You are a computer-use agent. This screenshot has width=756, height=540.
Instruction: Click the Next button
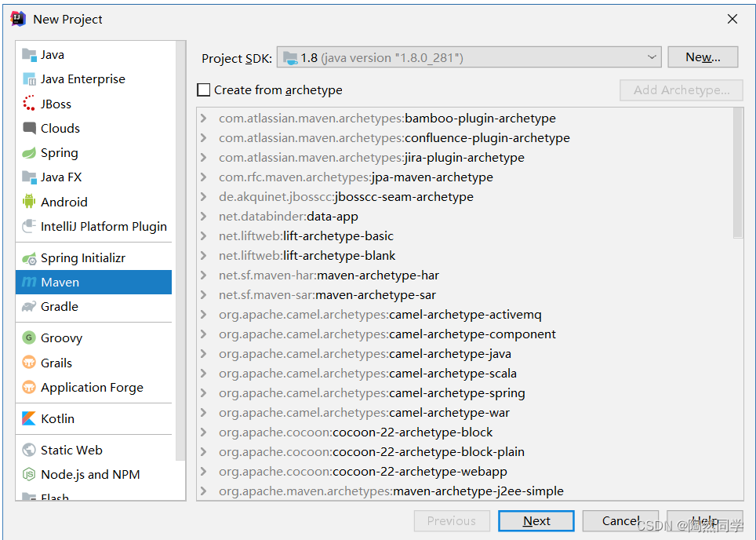tap(536, 520)
